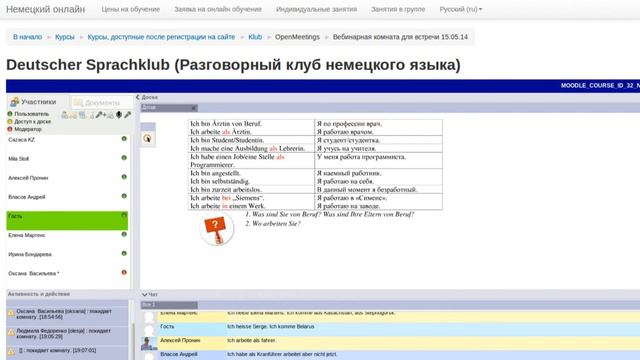
Task: Open Курсы, доступные после регистрации breadcrumb
Action: (161, 37)
